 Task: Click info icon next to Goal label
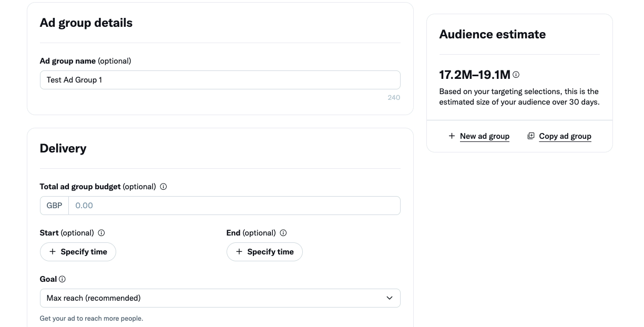(x=62, y=279)
